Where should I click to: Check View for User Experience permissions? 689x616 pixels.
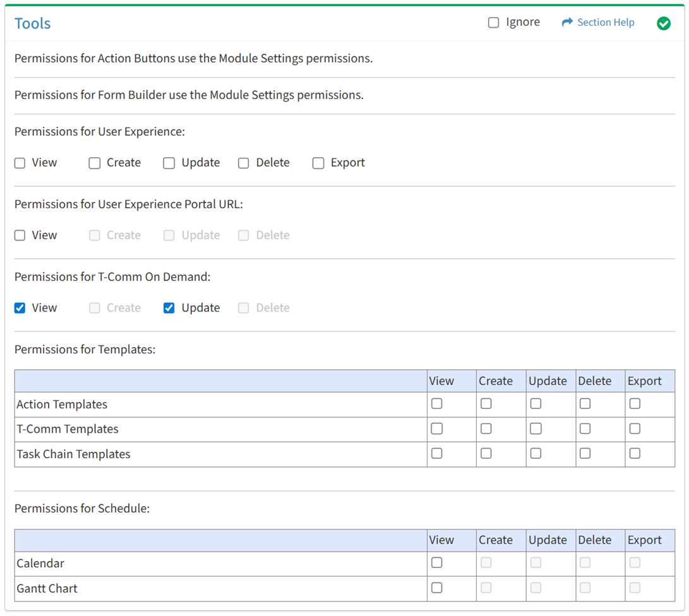(20, 163)
